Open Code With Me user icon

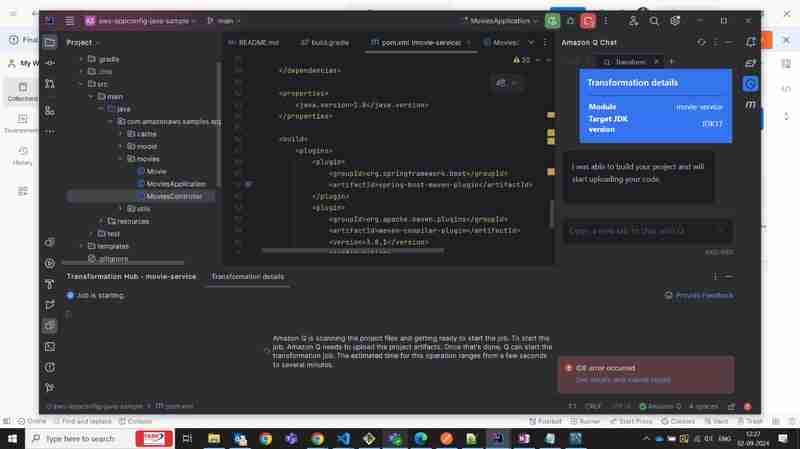pos(633,21)
